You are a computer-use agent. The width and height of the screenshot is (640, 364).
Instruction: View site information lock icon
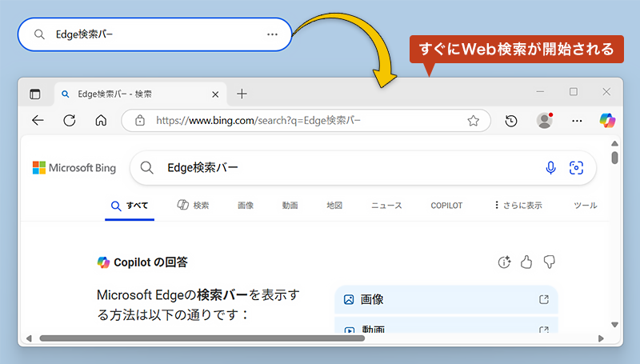pos(140,120)
